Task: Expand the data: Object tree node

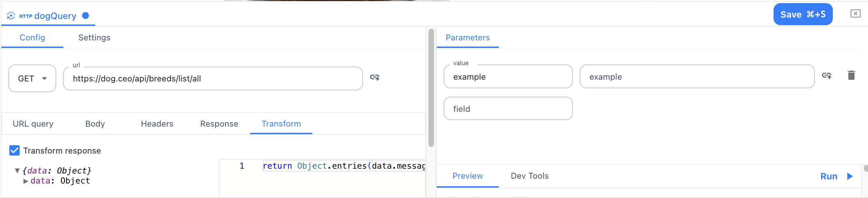Action: [x=26, y=181]
